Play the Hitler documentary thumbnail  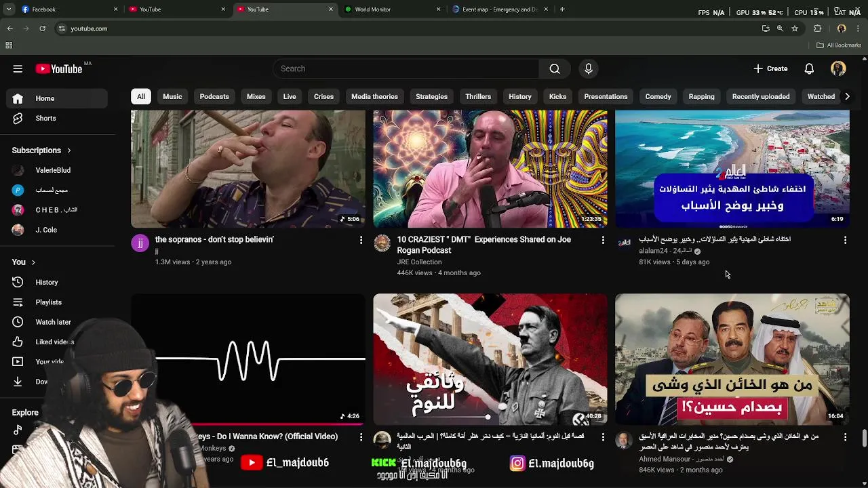point(490,359)
